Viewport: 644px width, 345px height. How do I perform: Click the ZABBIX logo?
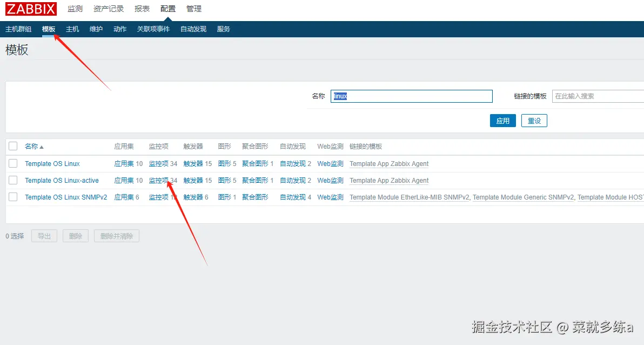31,9
